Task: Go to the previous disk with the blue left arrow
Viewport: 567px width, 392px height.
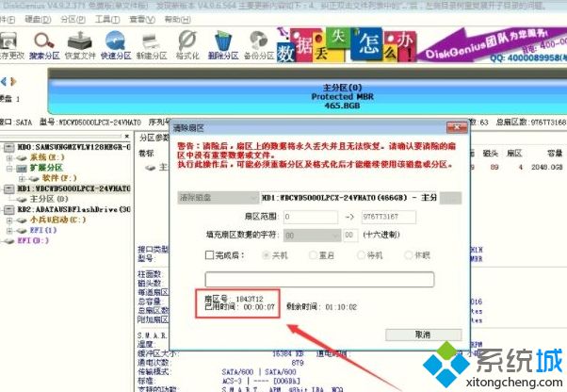Action: 4,82
